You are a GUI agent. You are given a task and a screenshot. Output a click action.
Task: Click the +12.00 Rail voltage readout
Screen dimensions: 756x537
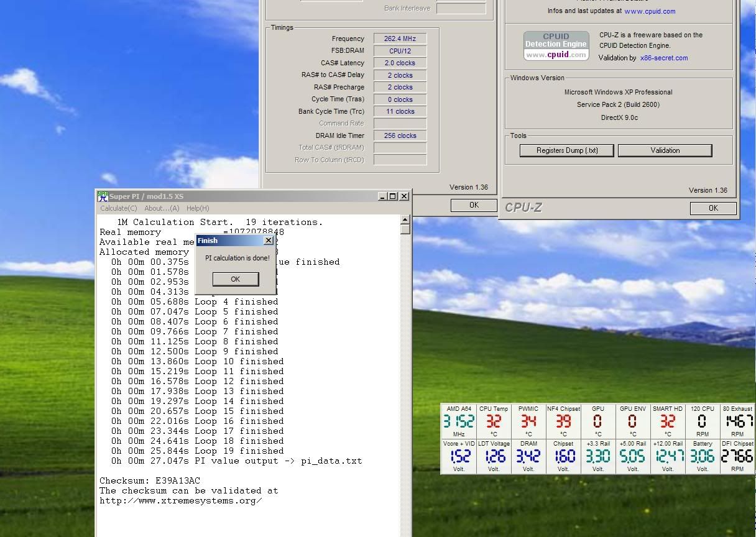(x=668, y=456)
